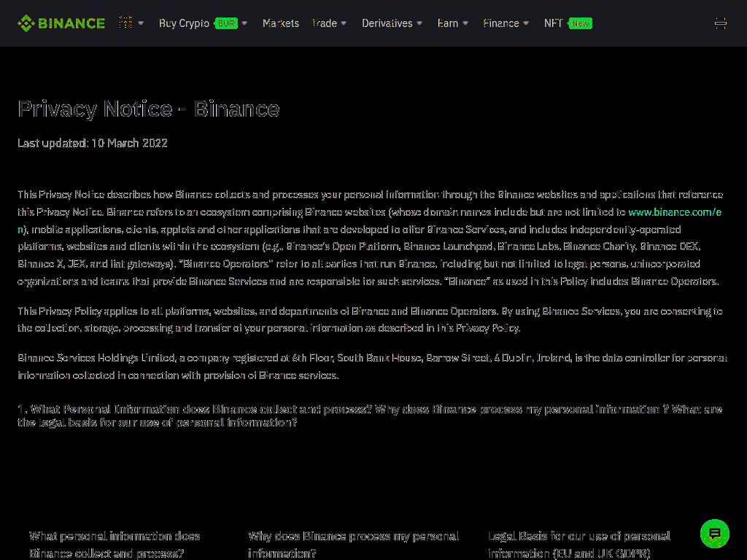Select the Last updated: 10 March 2022 text
This screenshot has height=560, width=747.
[93, 143]
